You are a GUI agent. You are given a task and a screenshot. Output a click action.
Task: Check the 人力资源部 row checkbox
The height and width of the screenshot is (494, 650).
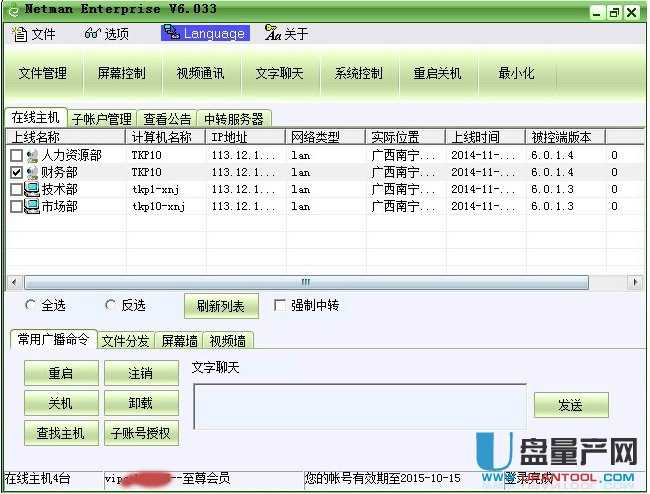pos(16,156)
